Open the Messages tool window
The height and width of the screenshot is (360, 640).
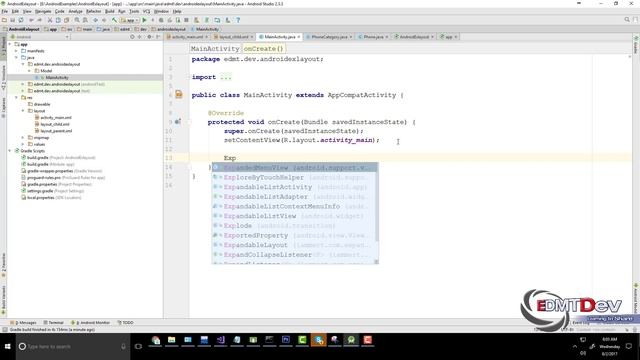coord(23,322)
